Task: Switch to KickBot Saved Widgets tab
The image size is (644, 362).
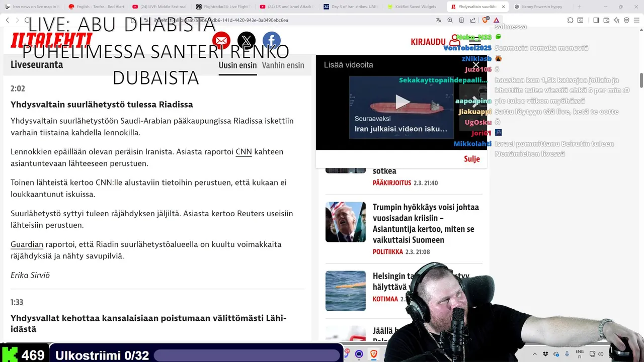Action: pyautogui.click(x=414, y=7)
